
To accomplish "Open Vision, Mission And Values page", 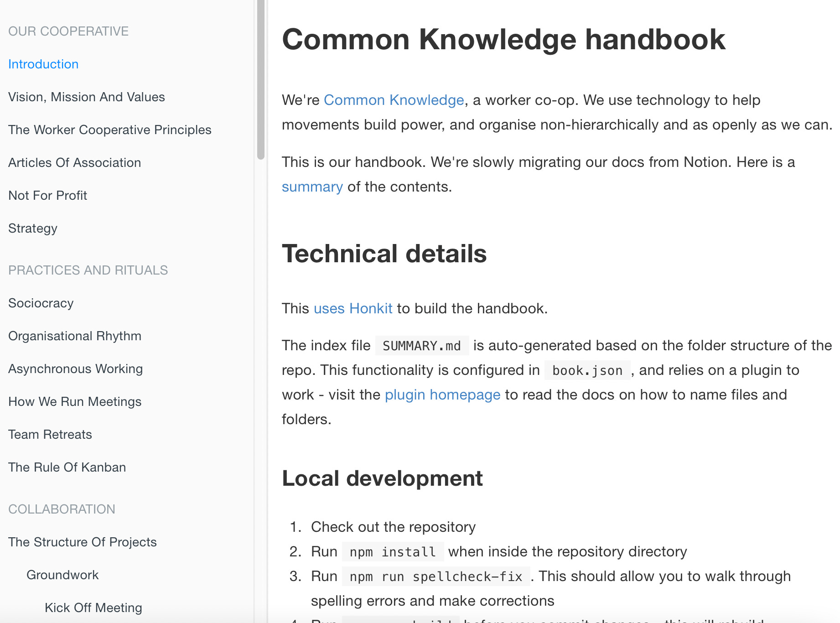I will 87,97.
